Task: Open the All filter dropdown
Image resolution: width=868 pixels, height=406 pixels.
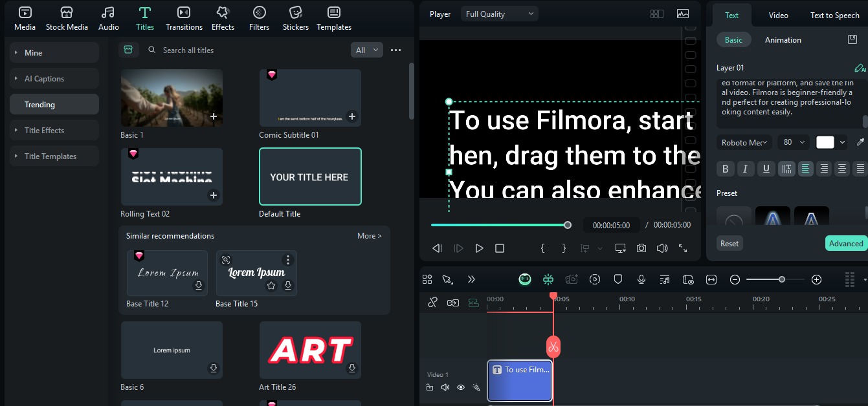Action: click(x=367, y=50)
